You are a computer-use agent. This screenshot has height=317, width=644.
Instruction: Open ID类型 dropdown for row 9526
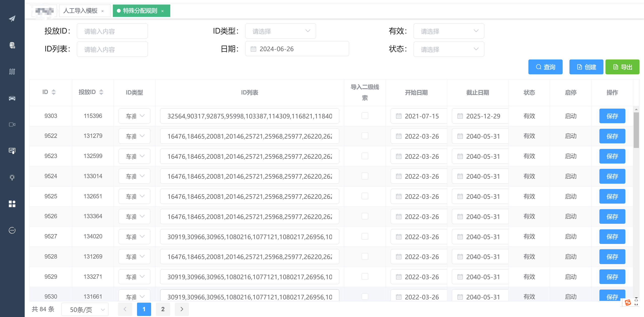pos(134,216)
